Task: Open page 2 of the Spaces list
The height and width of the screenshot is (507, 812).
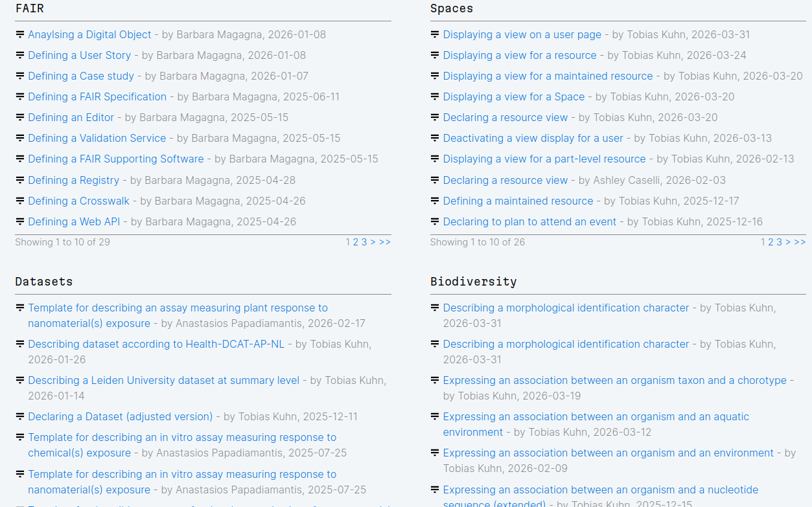Action: click(x=771, y=242)
